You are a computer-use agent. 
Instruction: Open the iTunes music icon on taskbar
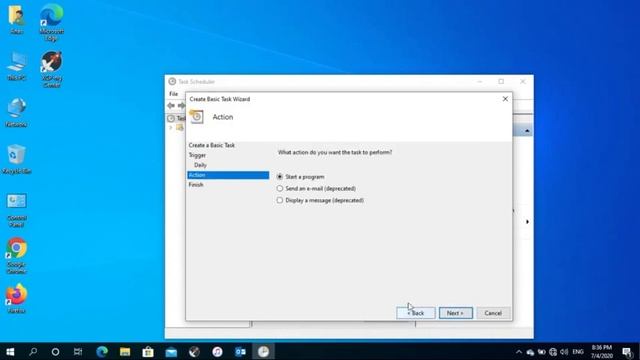[217, 352]
